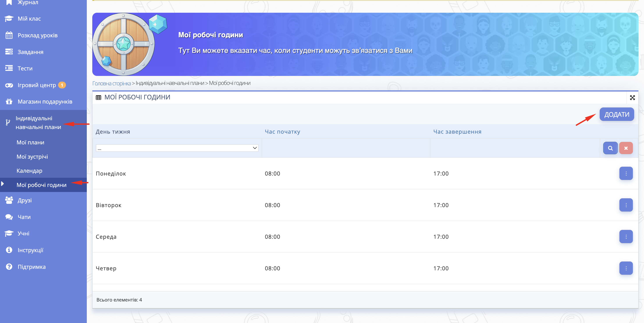The height and width of the screenshot is (323, 644).
Task: Select the Календар sidebar item
Action: (29, 171)
